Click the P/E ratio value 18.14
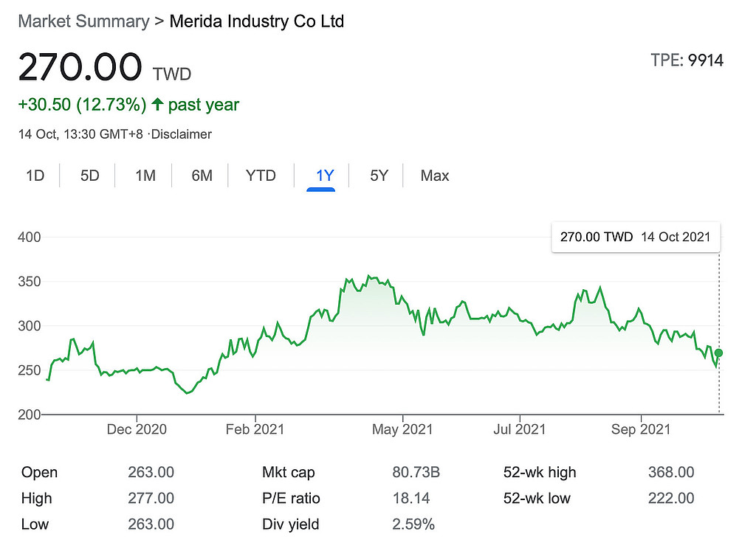 click(x=412, y=498)
